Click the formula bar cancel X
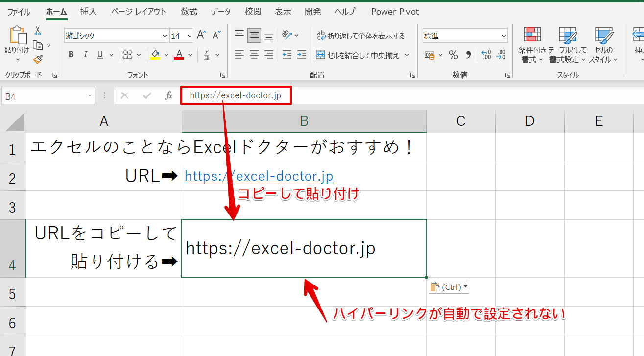 tap(124, 95)
